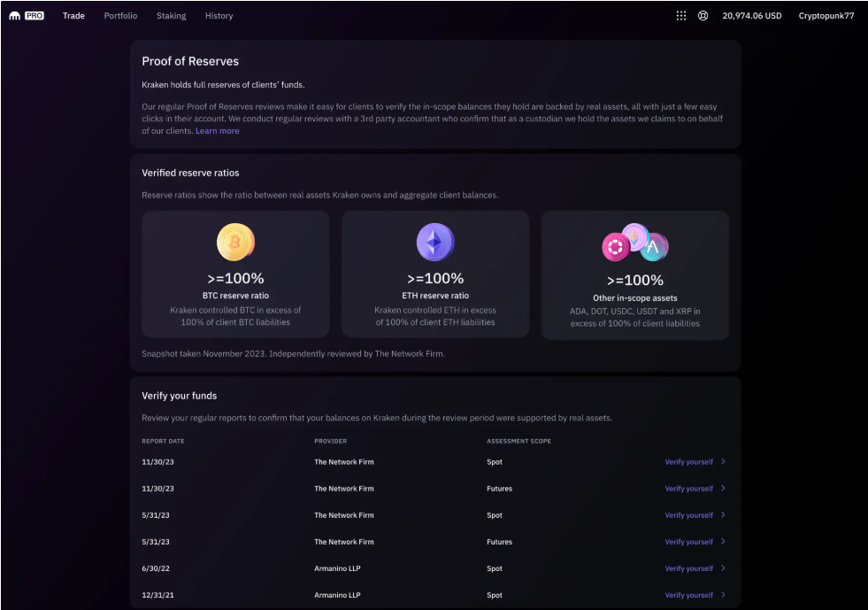Open the Cryptopunk77 account menu
The image size is (868, 610).
[826, 16]
